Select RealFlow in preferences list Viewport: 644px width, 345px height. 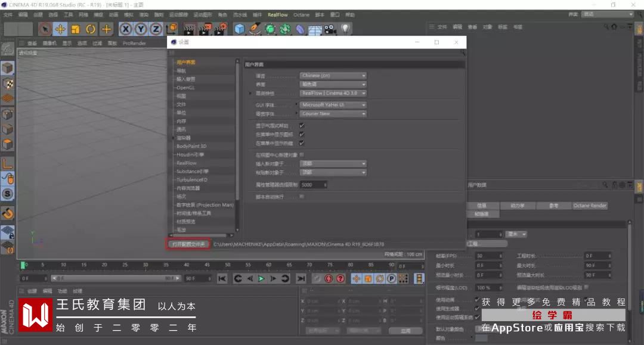(x=187, y=163)
